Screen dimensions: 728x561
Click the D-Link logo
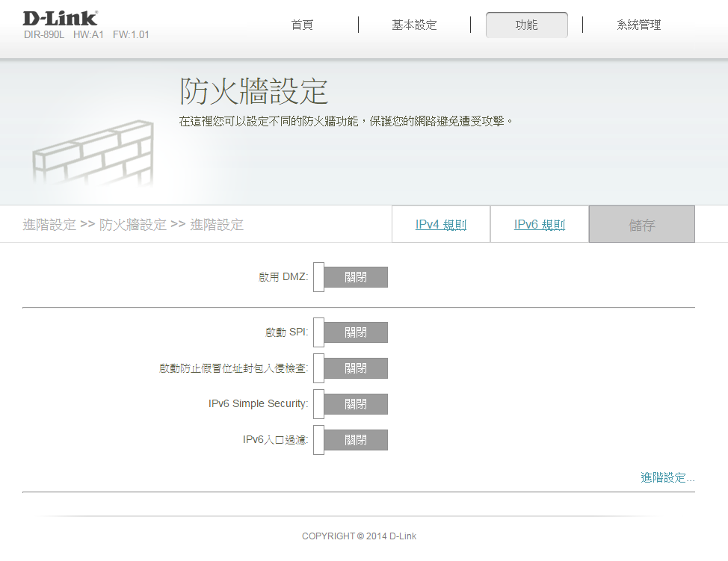(61, 19)
